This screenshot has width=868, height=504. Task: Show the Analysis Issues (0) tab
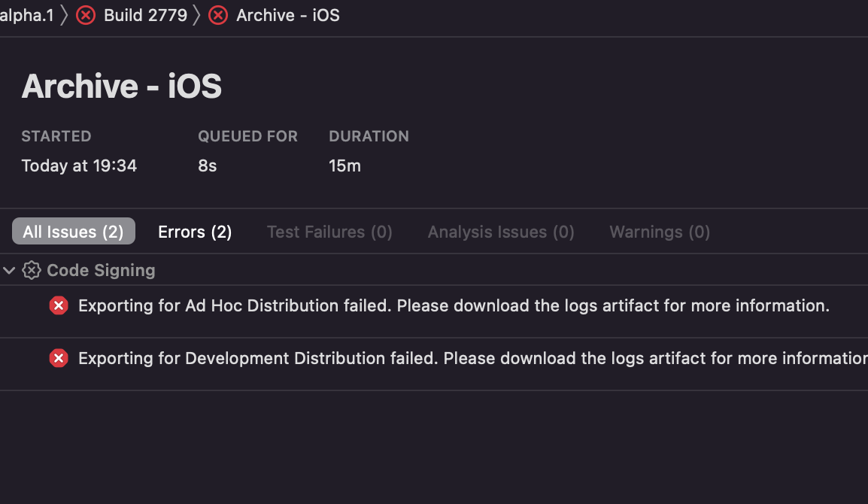(x=501, y=232)
